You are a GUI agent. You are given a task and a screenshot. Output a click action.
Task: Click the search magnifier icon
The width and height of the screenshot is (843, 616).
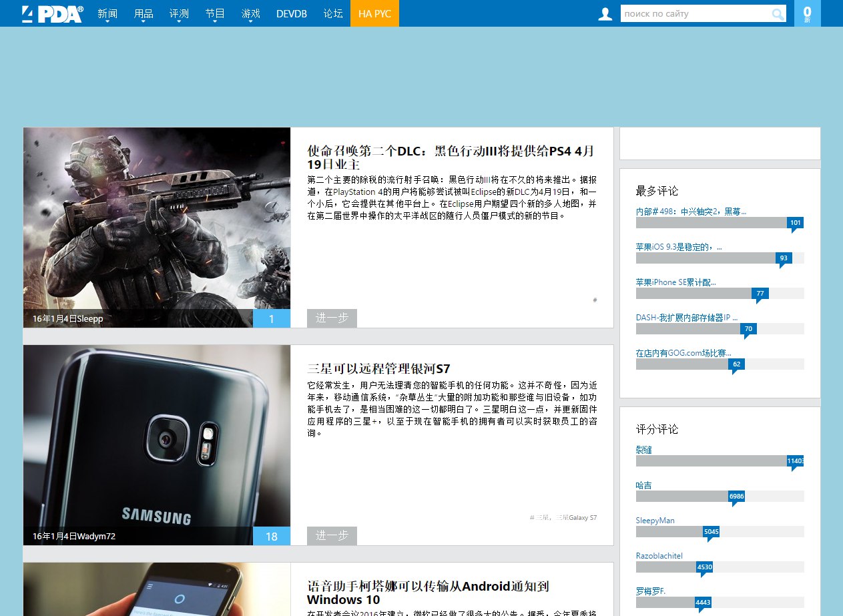pos(778,14)
